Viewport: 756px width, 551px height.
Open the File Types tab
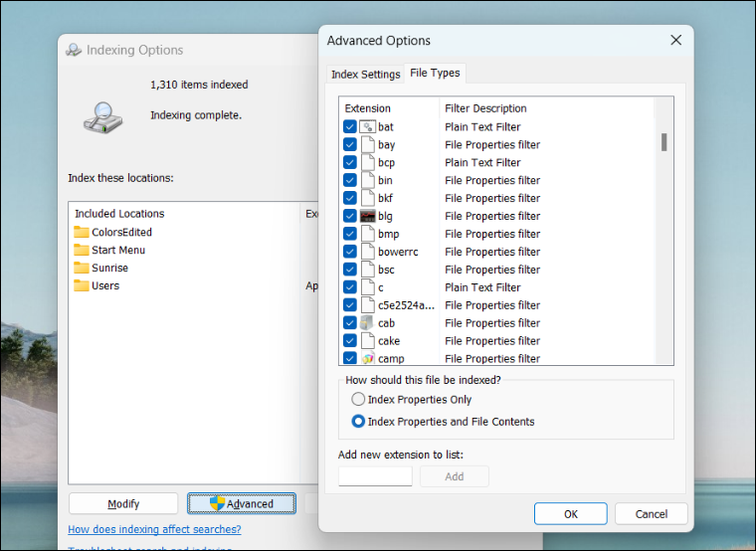pyautogui.click(x=435, y=73)
